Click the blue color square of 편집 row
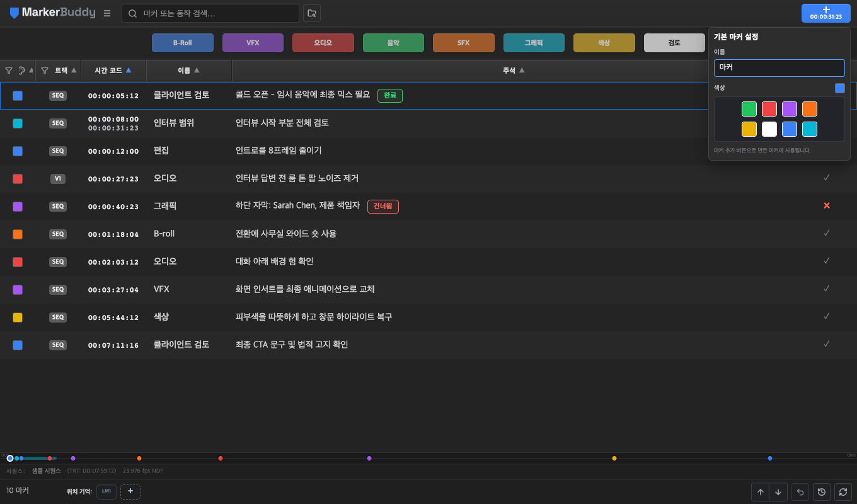Viewport: 857px width, 504px height. pos(18,151)
